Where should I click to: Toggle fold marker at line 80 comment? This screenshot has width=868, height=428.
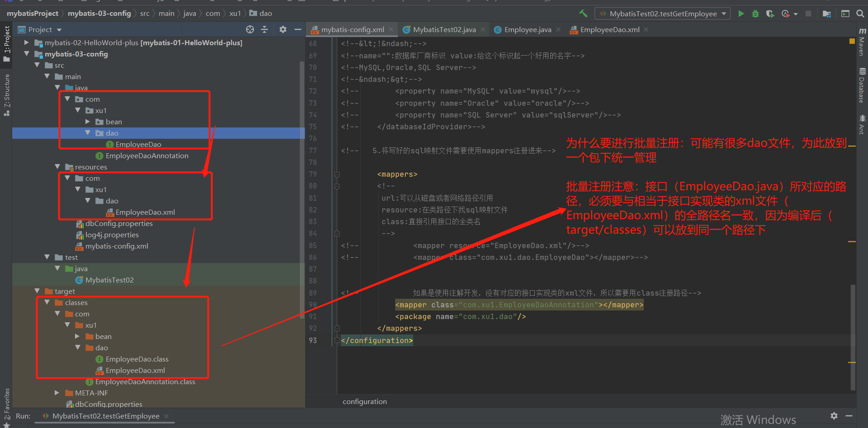pyautogui.click(x=337, y=186)
